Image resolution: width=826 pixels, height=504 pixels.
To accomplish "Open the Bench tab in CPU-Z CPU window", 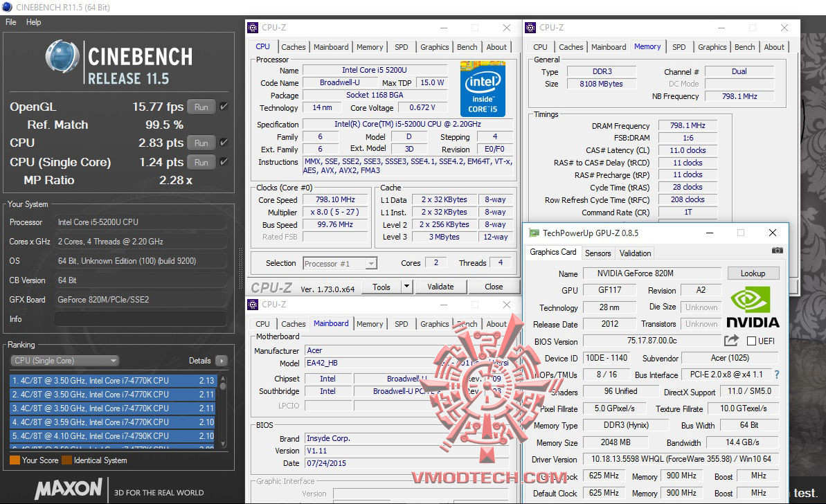I will 467,47.
